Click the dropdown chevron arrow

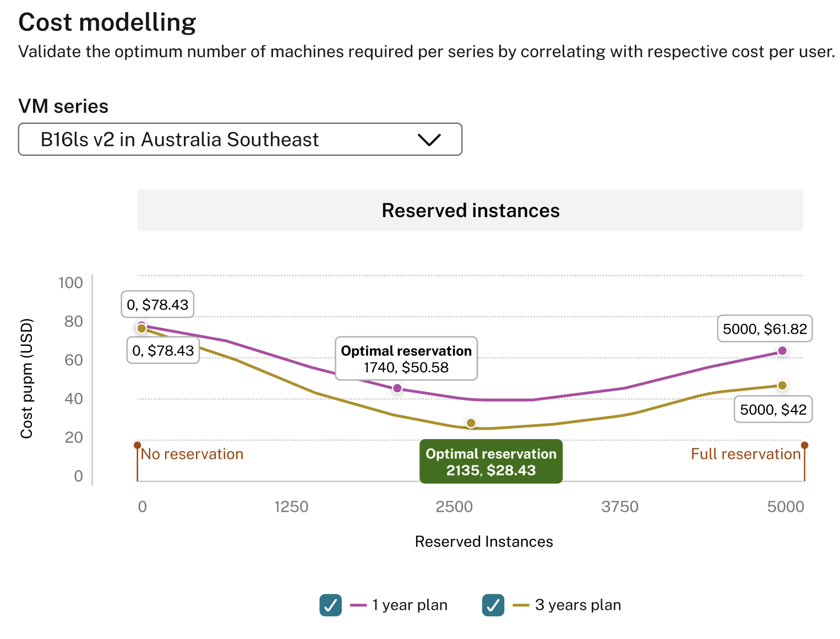click(x=429, y=140)
